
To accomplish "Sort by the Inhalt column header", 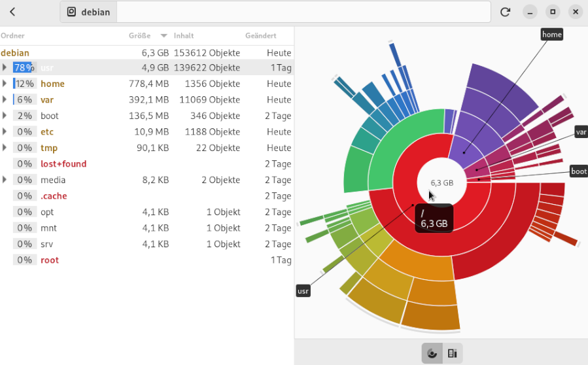I will point(184,35).
